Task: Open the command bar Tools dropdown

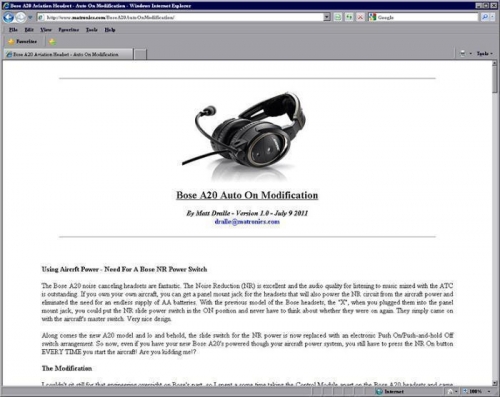Action: click(484, 53)
